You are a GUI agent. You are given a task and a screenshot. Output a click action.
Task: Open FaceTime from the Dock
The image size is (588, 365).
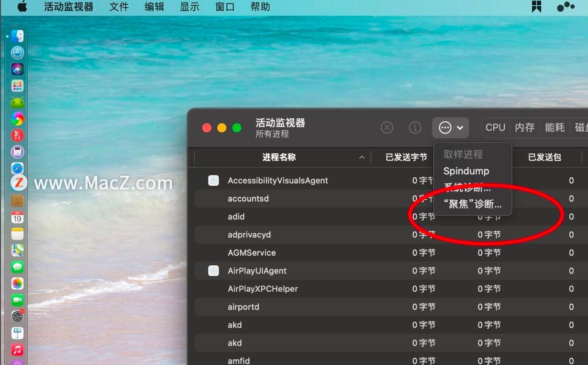pos(18,300)
